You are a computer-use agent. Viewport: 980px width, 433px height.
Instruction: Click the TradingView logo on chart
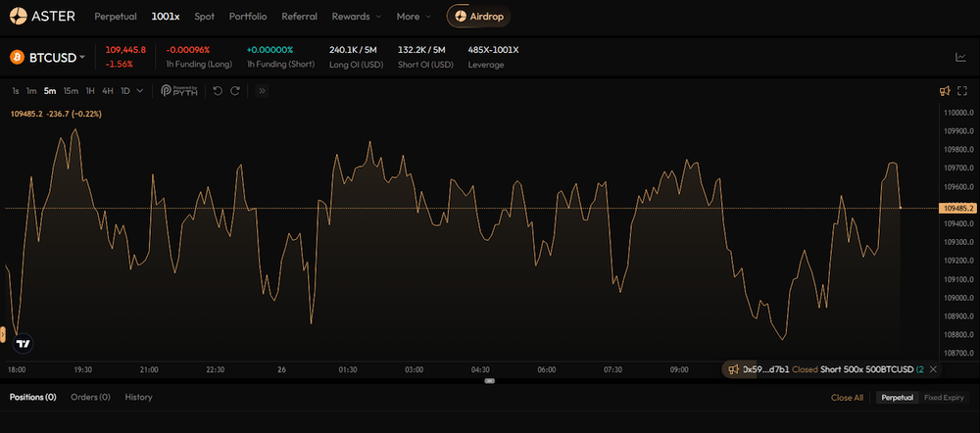click(x=24, y=344)
